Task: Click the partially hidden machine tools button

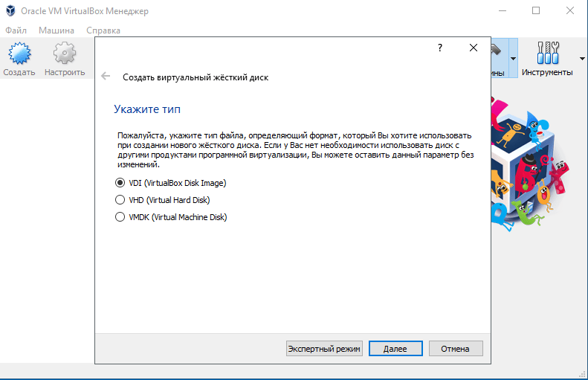Action: [x=500, y=59]
